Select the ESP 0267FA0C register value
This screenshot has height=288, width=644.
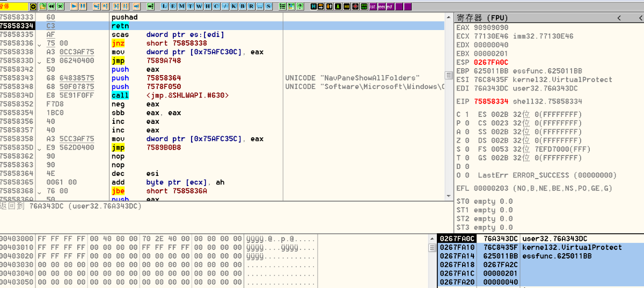491,62
